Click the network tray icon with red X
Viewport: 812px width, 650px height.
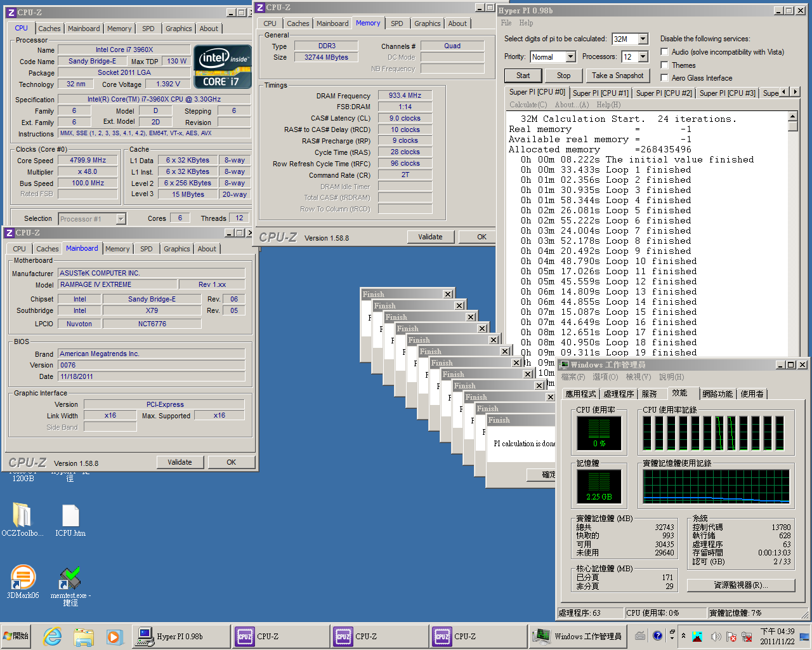coord(746,636)
